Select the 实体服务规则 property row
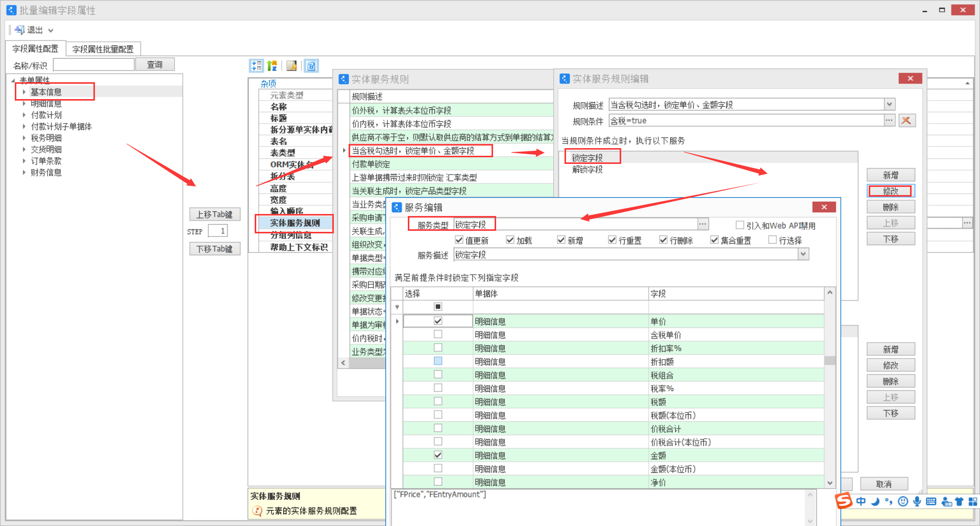This screenshot has height=526, width=980. pyautogui.click(x=295, y=223)
